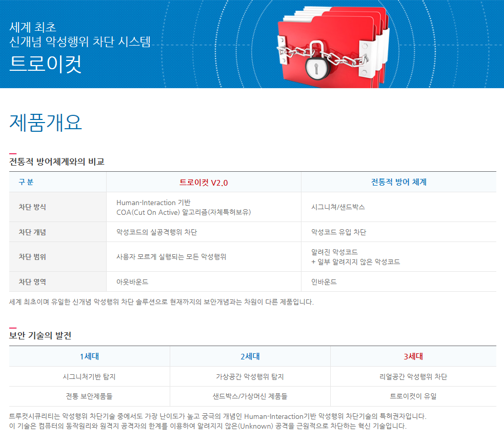The height and width of the screenshot is (443, 504).
Task: Click the '차단 방식' row label
Action: coord(32,207)
